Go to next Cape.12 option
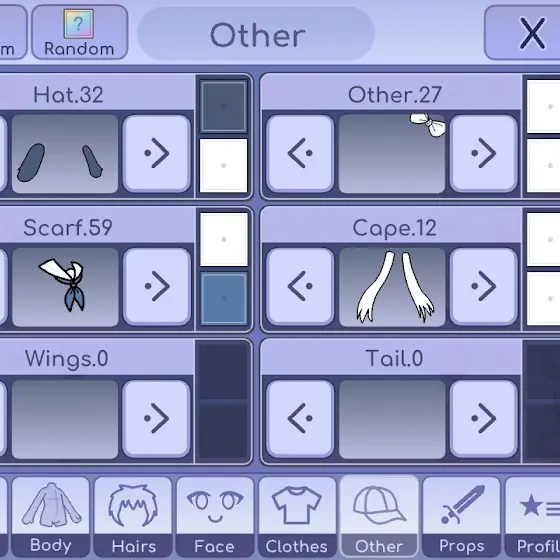 tap(484, 286)
